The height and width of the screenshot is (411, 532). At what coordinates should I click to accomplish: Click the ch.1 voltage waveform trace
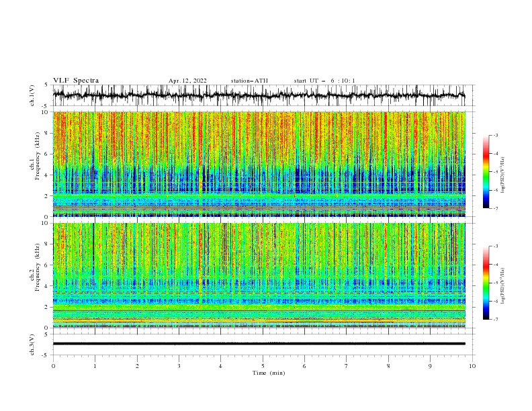pyautogui.click(x=259, y=95)
